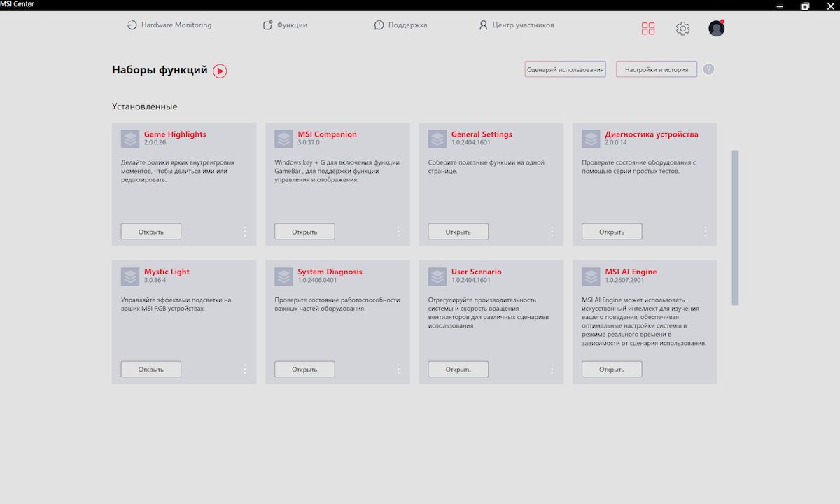Open three-dot menu on General Settings card
The image size is (840, 504).
click(552, 231)
